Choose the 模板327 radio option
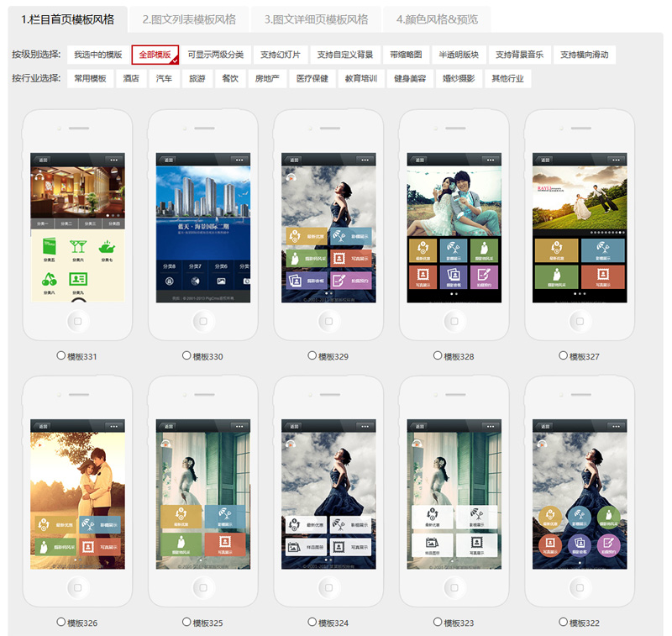 564,356
